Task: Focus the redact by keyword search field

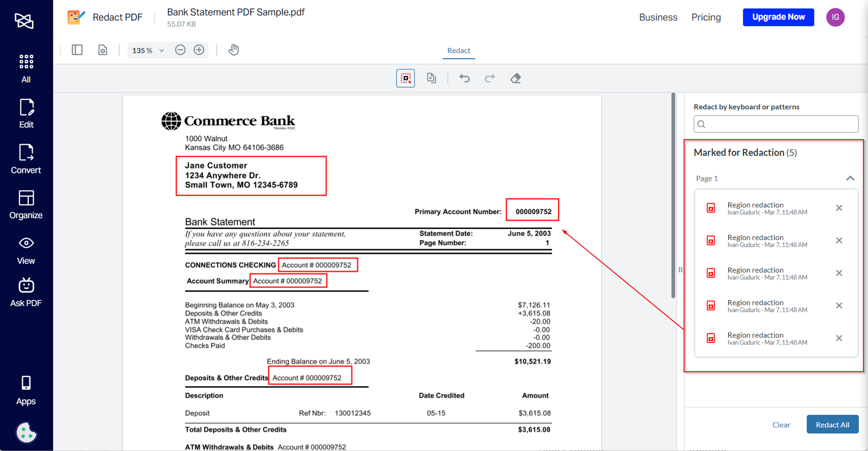Action: click(x=776, y=124)
